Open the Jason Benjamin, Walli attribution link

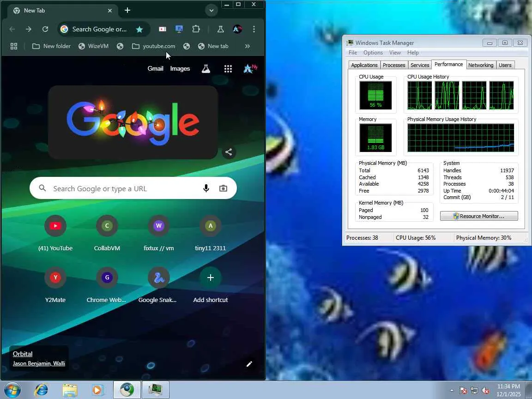tap(39, 363)
